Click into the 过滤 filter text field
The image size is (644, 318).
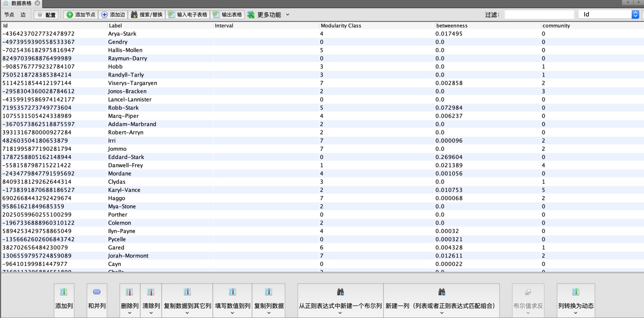pos(539,15)
